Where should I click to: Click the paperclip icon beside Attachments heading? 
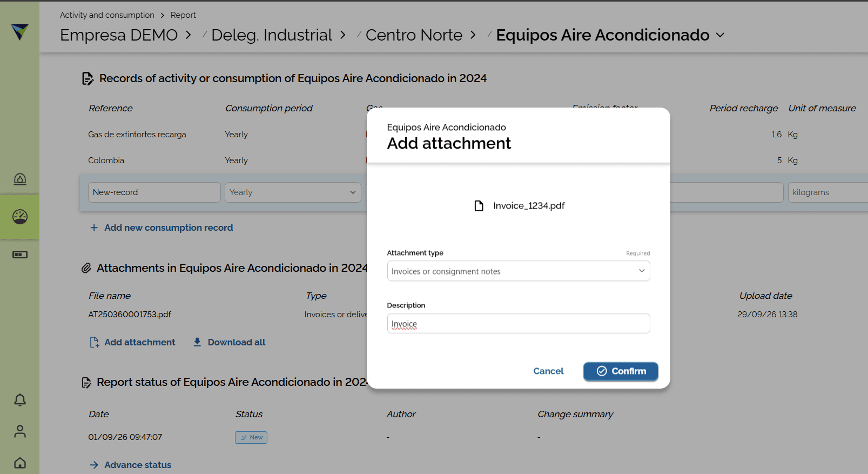[86, 268]
